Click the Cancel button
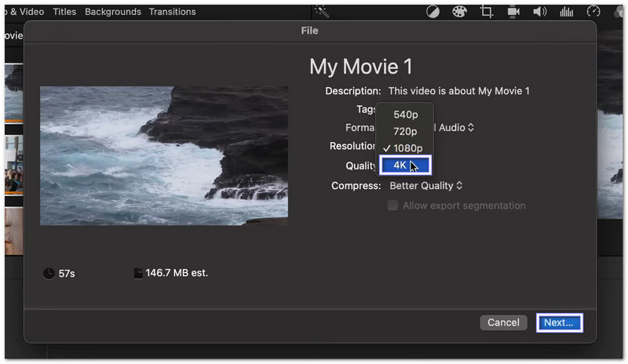Viewport: 628px width, 364px height. point(503,322)
